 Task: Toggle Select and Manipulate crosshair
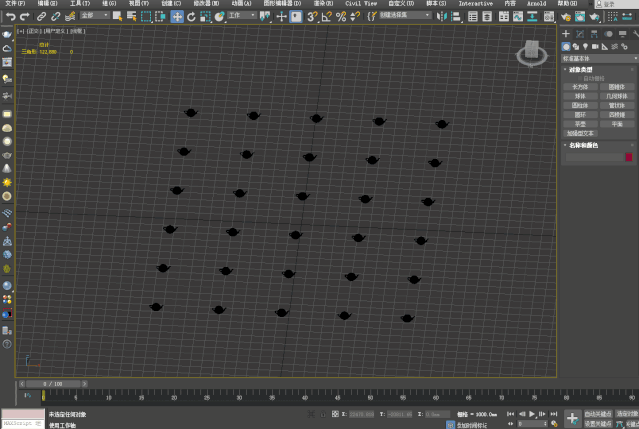point(281,16)
